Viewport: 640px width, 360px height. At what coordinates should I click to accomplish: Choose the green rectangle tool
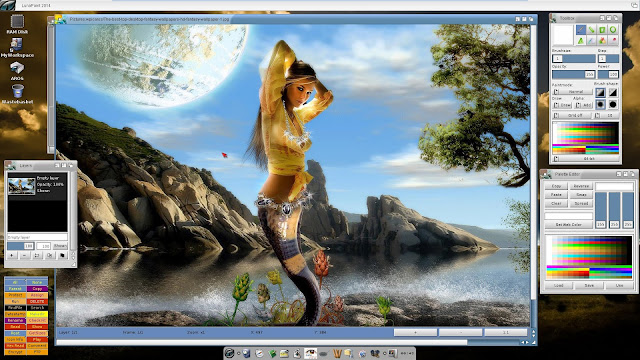[x=602, y=30]
